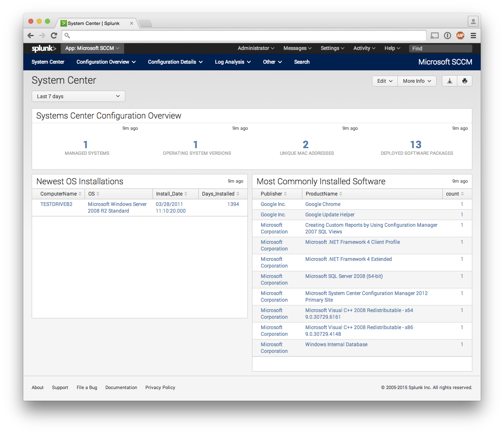Click the managed systems value 1

point(85,144)
